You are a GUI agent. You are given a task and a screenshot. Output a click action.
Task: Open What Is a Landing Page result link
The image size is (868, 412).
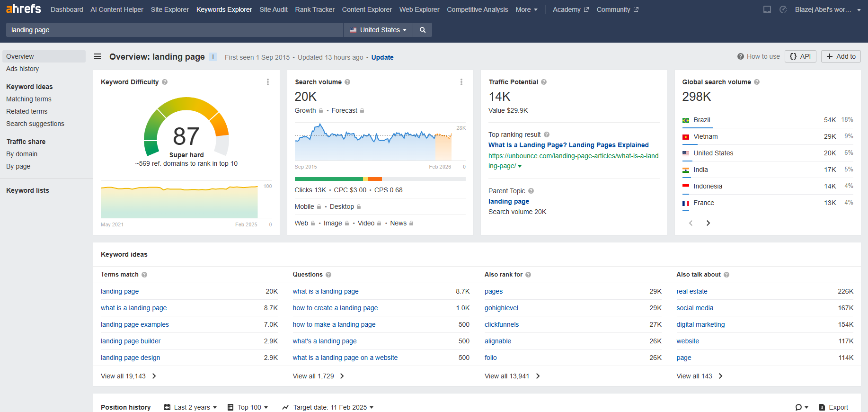568,145
